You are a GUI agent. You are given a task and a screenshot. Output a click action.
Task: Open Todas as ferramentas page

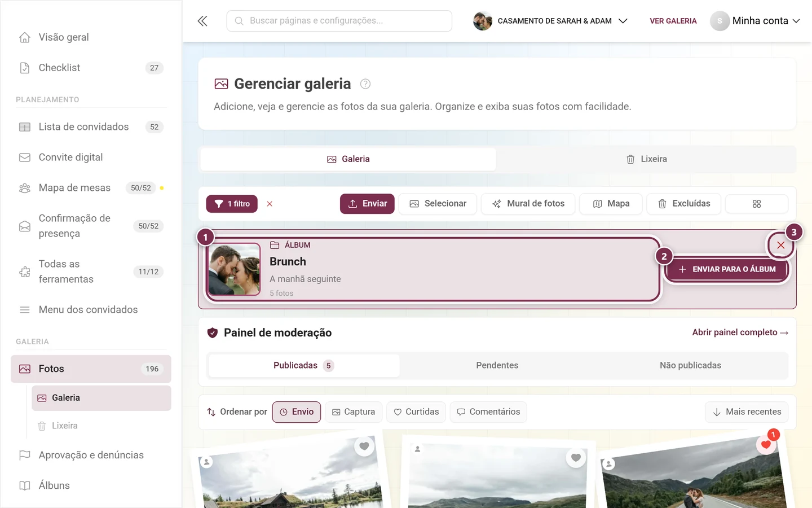pyautogui.click(x=91, y=271)
